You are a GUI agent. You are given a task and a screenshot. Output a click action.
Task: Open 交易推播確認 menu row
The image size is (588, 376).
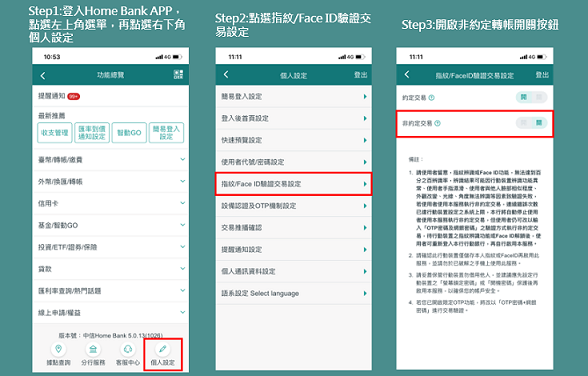point(294,228)
